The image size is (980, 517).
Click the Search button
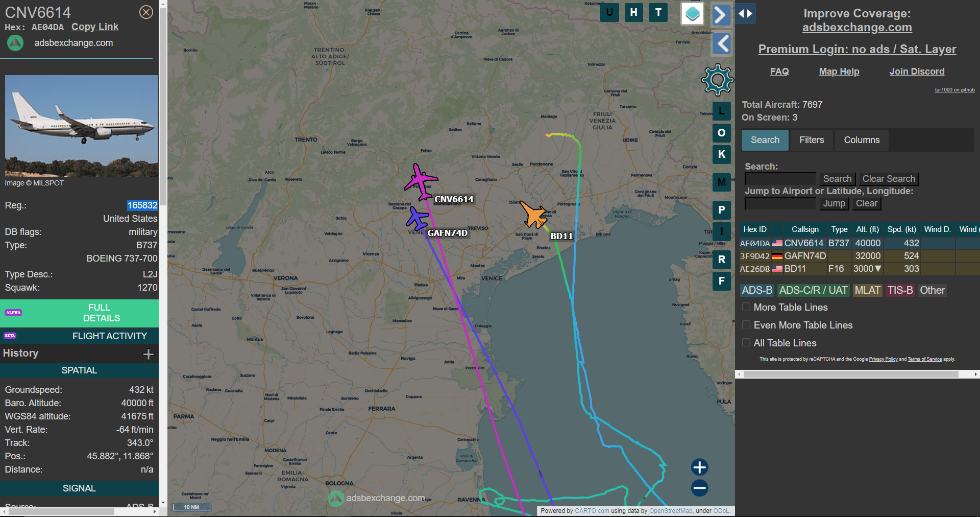tap(837, 179)
